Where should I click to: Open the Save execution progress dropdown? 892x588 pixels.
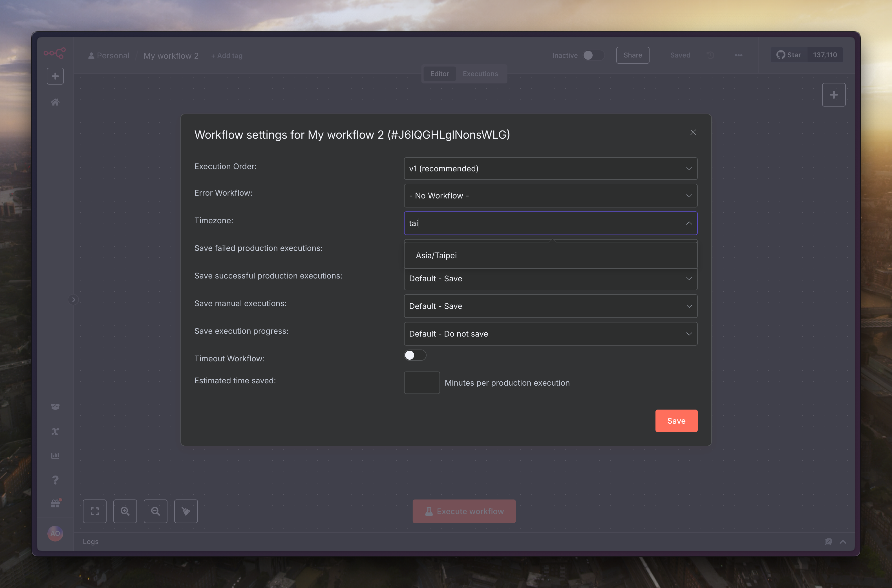[x=550, y=334]
